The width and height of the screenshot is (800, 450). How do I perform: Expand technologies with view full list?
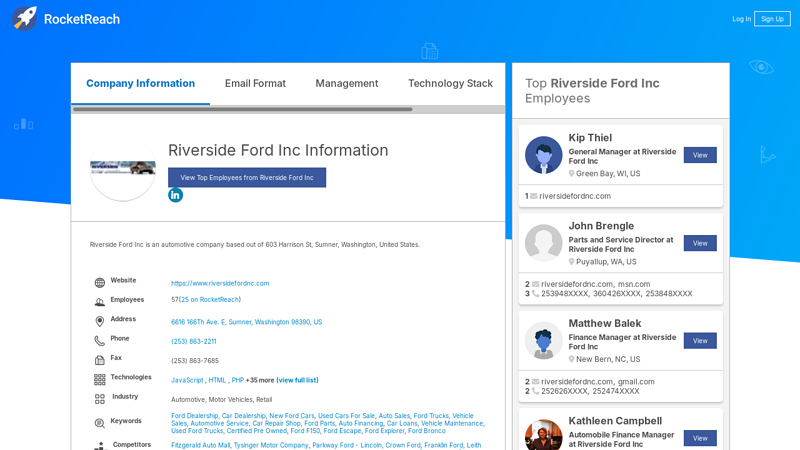coord(297,380)
